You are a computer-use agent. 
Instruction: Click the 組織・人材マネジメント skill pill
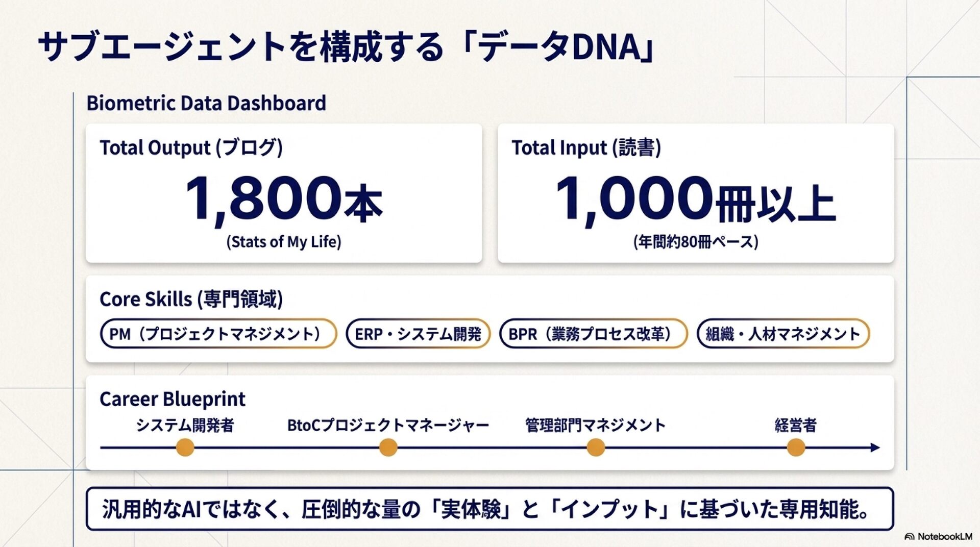(x=783, y=334)
